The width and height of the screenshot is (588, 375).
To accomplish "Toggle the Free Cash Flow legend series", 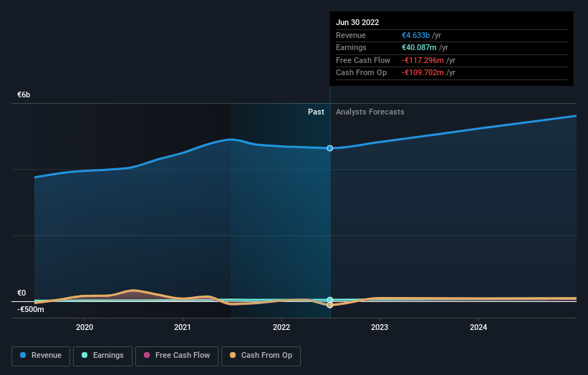I will tap(177, 356).
